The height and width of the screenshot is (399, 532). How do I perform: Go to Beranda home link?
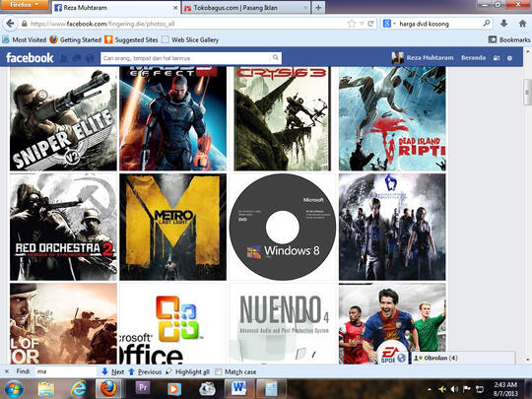(x=473, y=58)
